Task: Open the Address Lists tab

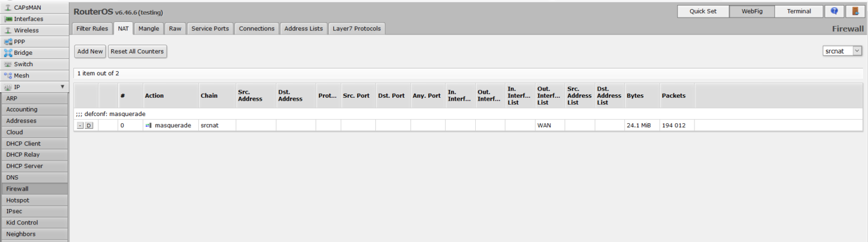Action: pos(303,28)
